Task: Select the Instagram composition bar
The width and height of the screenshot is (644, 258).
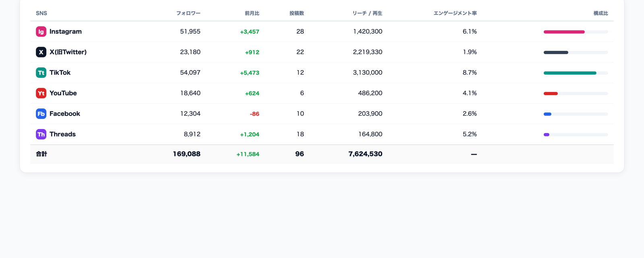Action: (576, 32)
